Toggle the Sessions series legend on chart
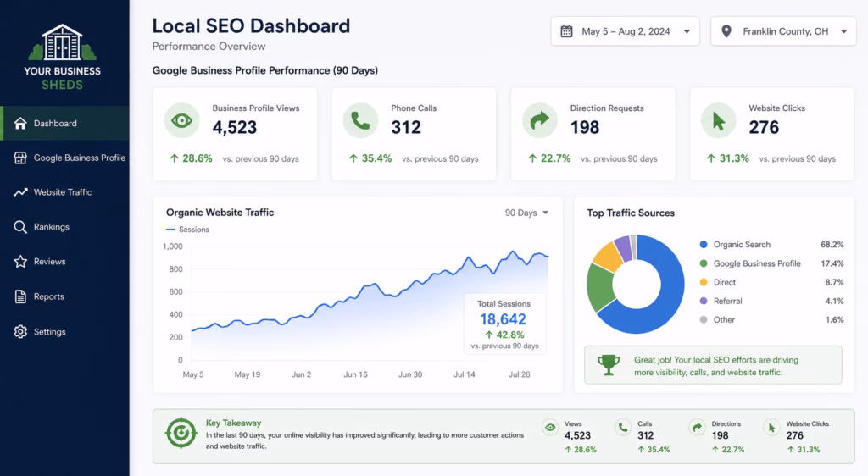Viewport: 868px width, 476px height. 187,230
